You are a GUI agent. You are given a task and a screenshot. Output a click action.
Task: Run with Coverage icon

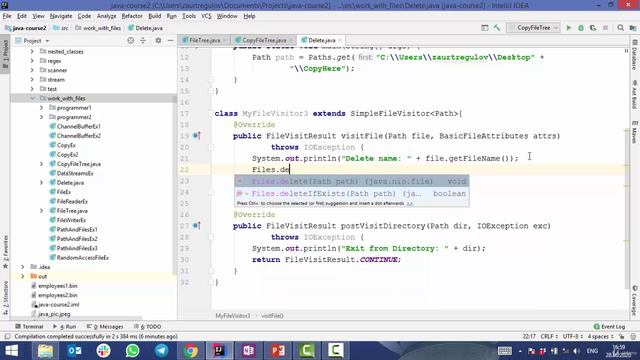pyautogui.click(x=593, y=28)
